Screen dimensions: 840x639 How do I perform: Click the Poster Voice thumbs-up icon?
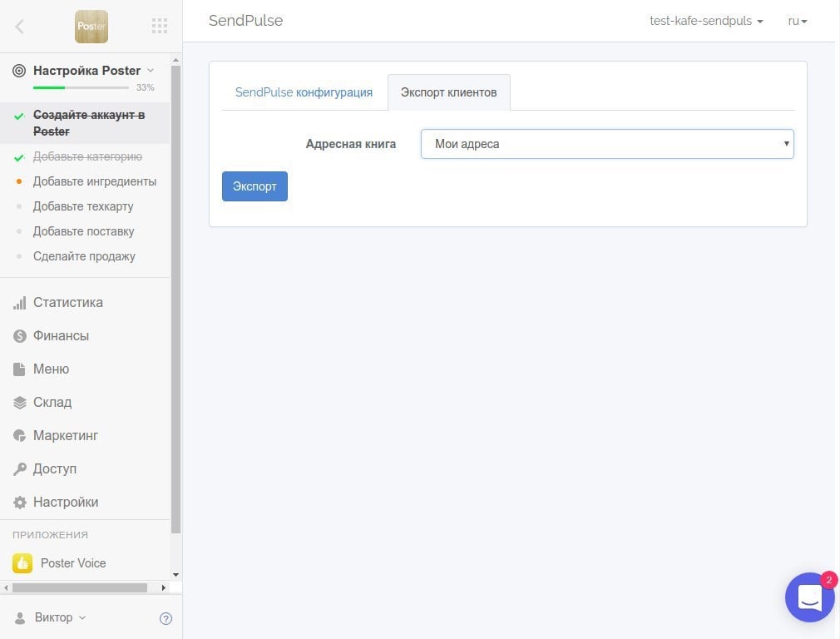tap(22, 563)
